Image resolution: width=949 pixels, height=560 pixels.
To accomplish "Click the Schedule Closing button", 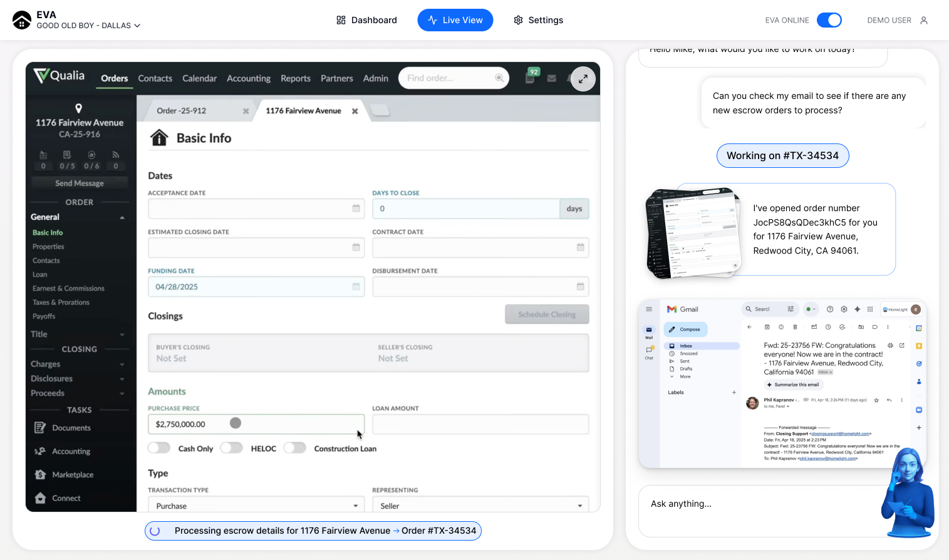I will coord(547,314).
